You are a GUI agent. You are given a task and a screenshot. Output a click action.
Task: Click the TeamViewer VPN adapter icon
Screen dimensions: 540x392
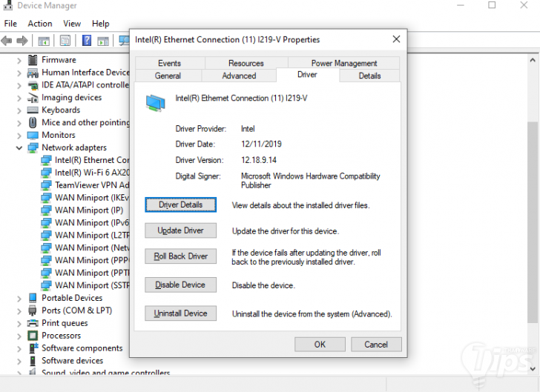46,185
